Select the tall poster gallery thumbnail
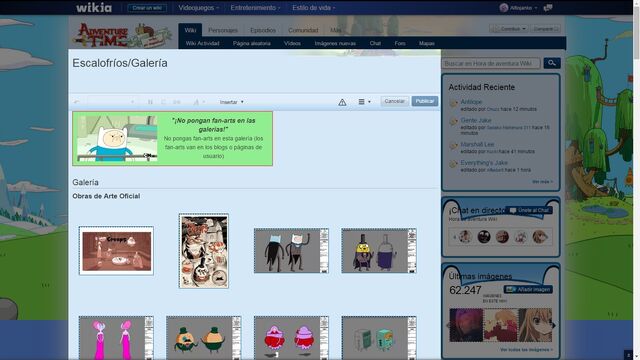640x360 pixels. [x=204, y=251]
